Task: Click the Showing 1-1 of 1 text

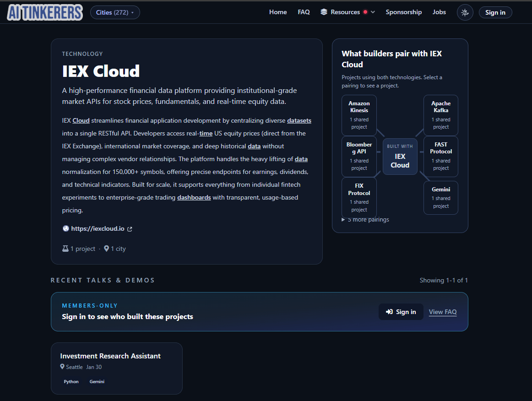Action: pos(444,280)
